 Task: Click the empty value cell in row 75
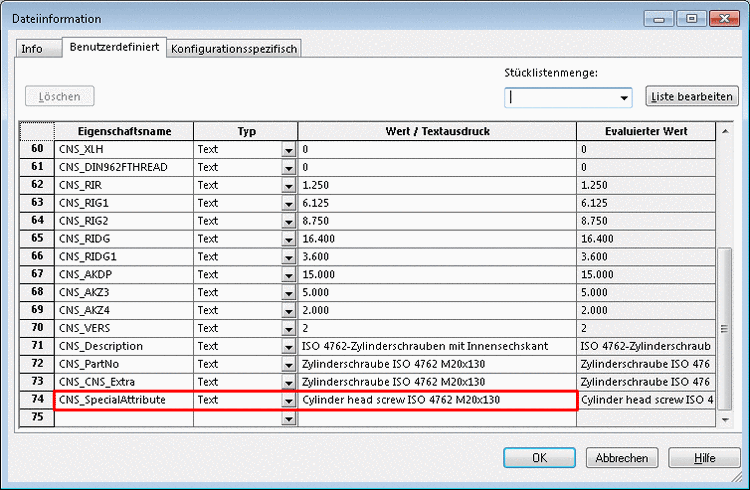click(437, 417)
